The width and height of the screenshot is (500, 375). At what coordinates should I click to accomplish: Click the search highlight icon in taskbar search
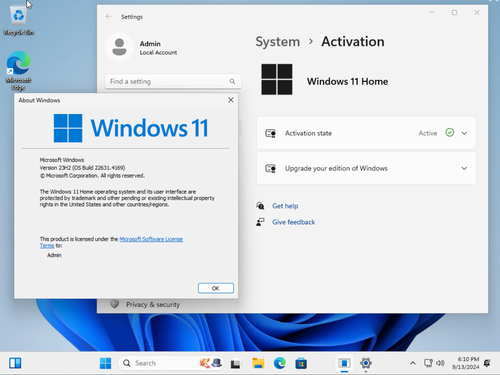211,363
